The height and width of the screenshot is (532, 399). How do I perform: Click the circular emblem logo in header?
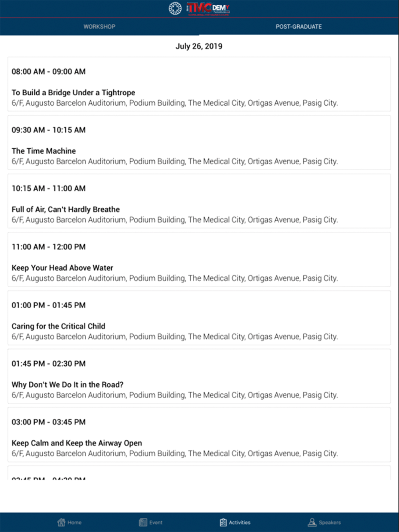[x=175, y=8]
